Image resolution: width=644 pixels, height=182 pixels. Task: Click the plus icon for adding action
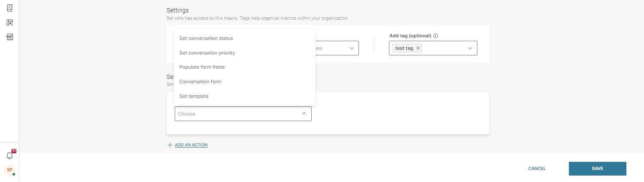[x=170, y=145]
